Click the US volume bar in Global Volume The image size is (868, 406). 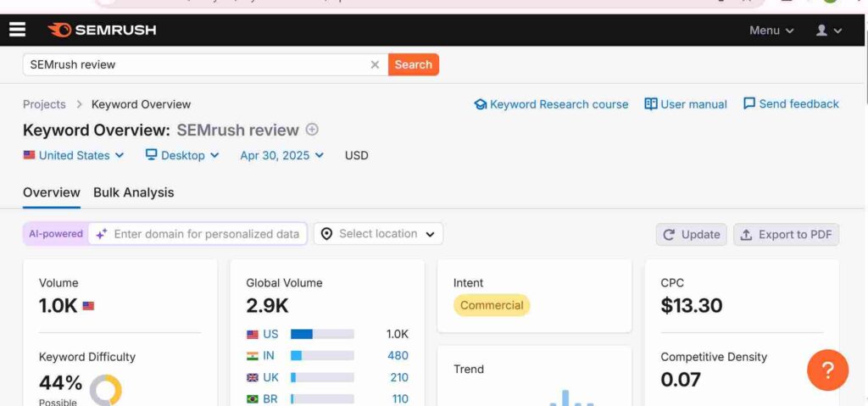pyautogui.click(x=322, y=335)
